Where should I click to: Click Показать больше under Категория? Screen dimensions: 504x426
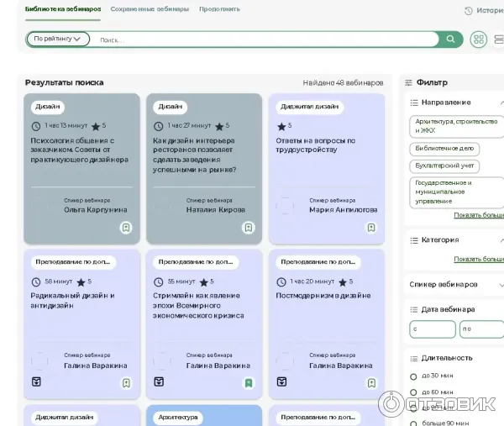pyautogui.click(x=479, y=259)
